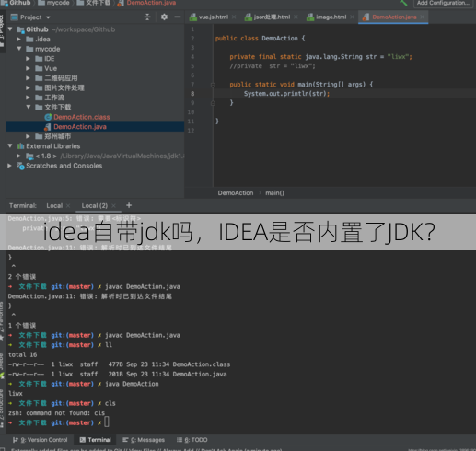Expand the .idea folder

pyautogui.click(x=19, y=40)
